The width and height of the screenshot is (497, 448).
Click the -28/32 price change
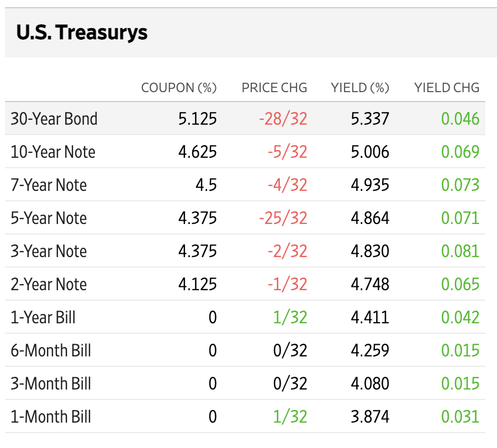283,119
